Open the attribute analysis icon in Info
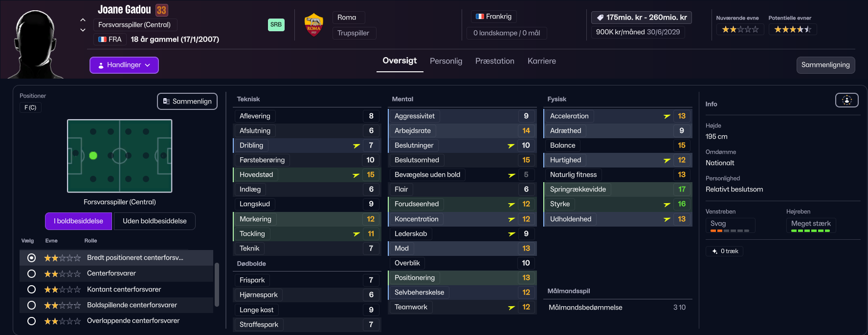This screenshot has width=868, height=335. click(846, 100)
